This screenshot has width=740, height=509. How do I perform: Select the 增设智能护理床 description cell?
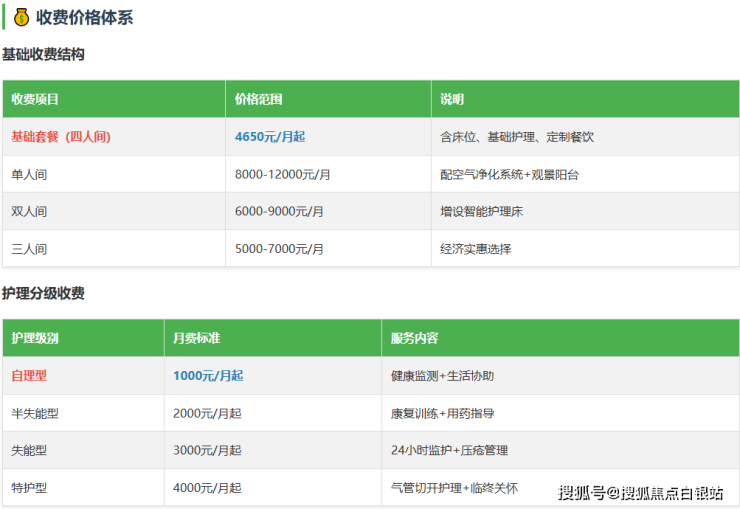click(x=482, y=211)
